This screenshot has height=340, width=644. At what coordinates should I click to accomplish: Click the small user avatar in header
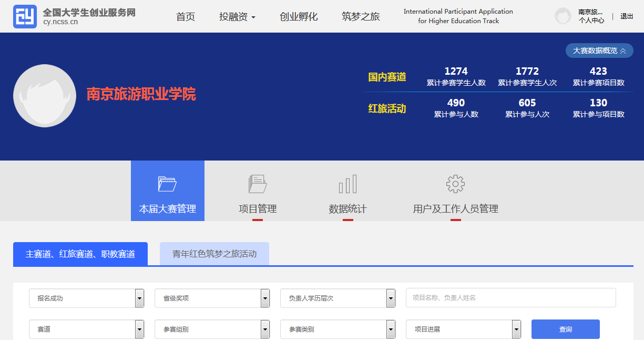[x=563, y=16]
